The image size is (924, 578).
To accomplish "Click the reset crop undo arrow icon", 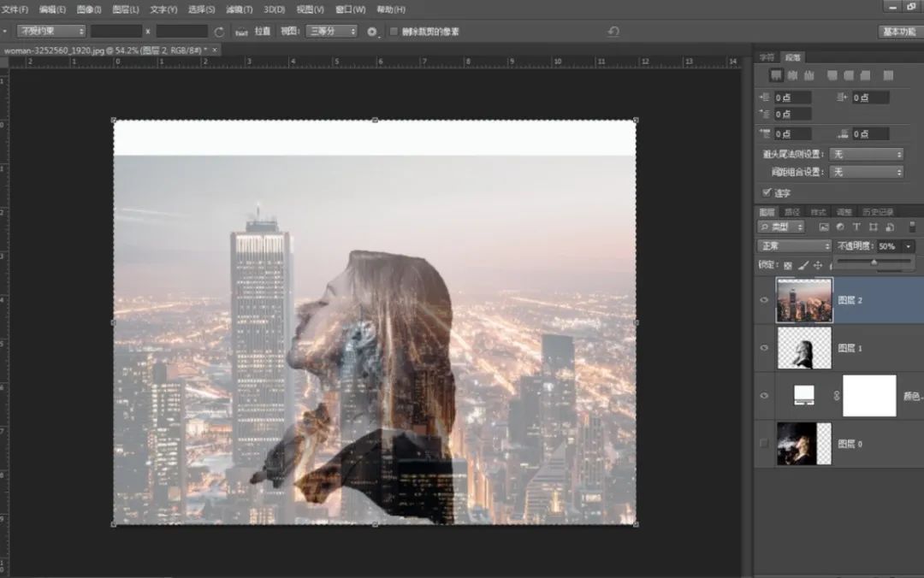I will click(613, 32).
